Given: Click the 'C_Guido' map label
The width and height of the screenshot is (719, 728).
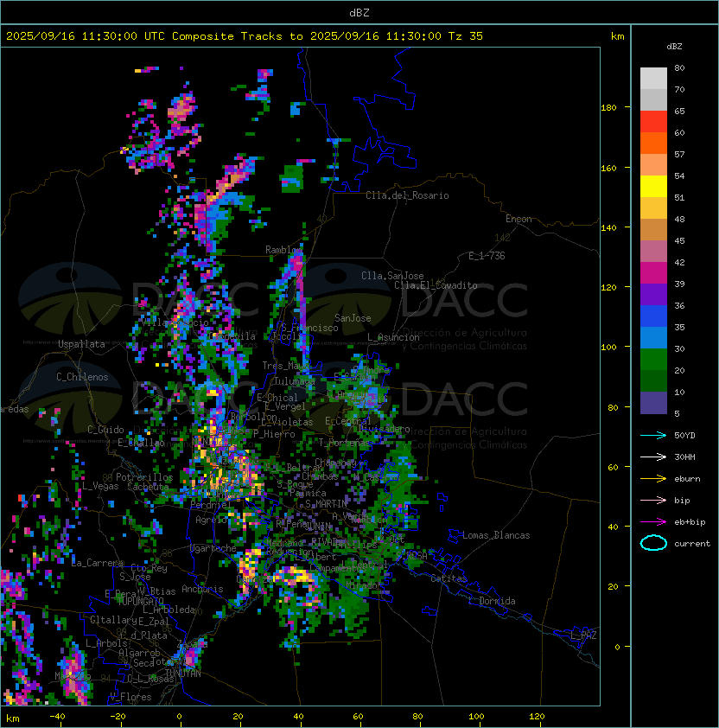Looking at the screenshot, I should pos(105,430).
